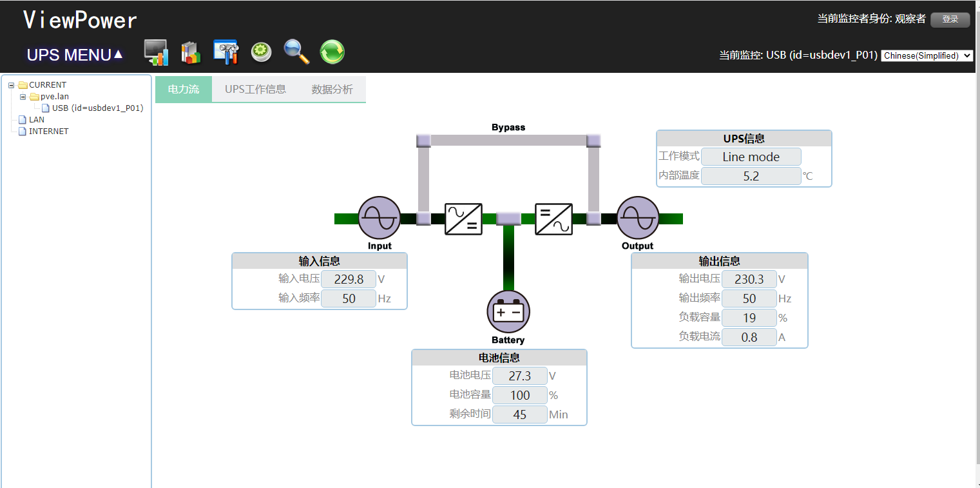
Task: Click the 登录 login button
Action: point(950,19)
